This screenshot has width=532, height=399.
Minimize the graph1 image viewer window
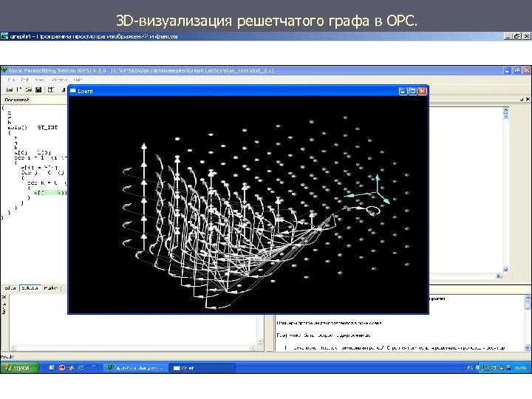click(x=508, y=36)
